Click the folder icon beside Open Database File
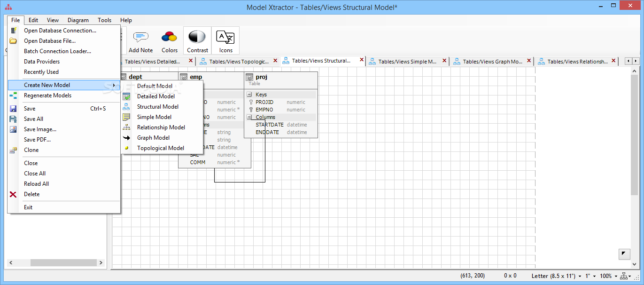 pos(14,41)
